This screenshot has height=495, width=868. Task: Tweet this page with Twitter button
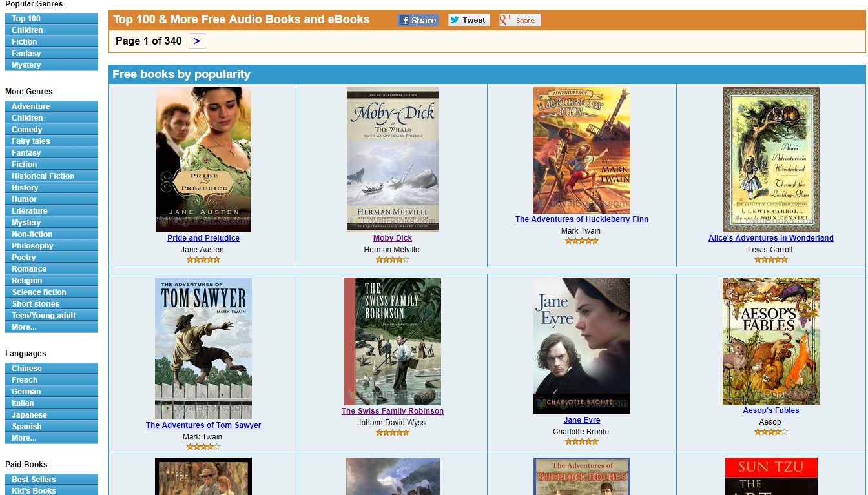coord(469,20)
